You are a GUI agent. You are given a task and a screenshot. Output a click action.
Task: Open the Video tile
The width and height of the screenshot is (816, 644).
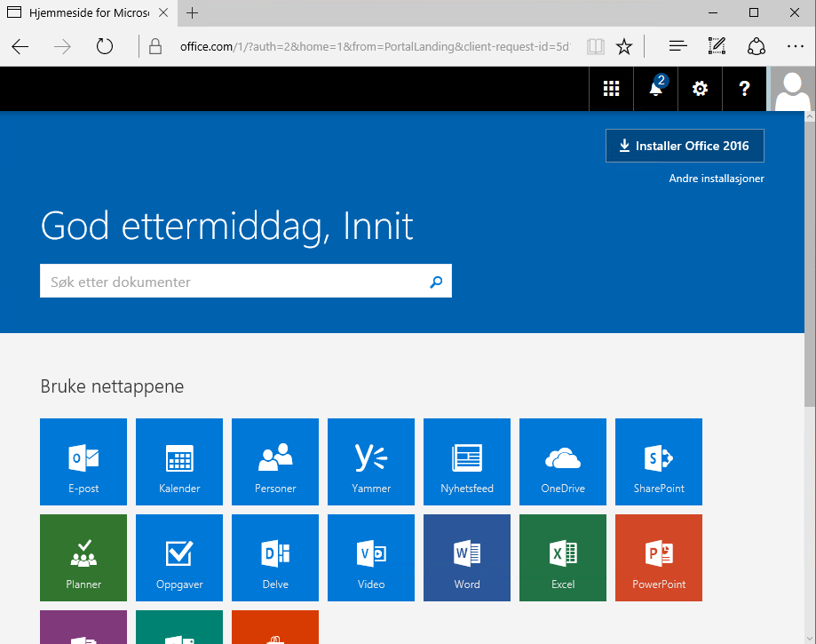(x=371, y=558)
